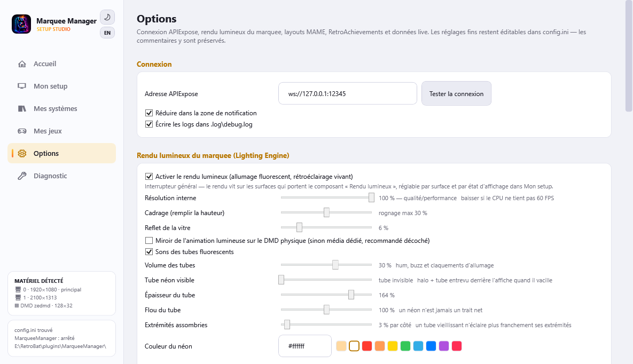
Task: Open Accueil via the home icon
Action: 22,64
